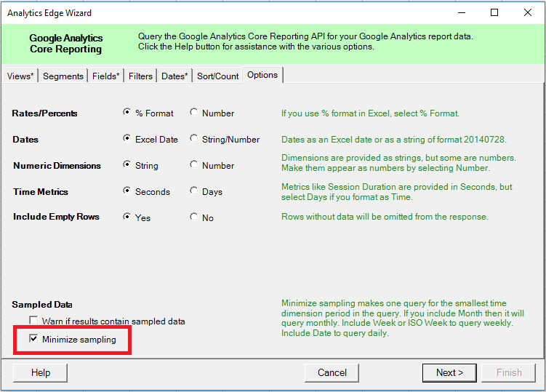Click the bold Dates option label
The image size is (546, 392).
click(25, 140)
